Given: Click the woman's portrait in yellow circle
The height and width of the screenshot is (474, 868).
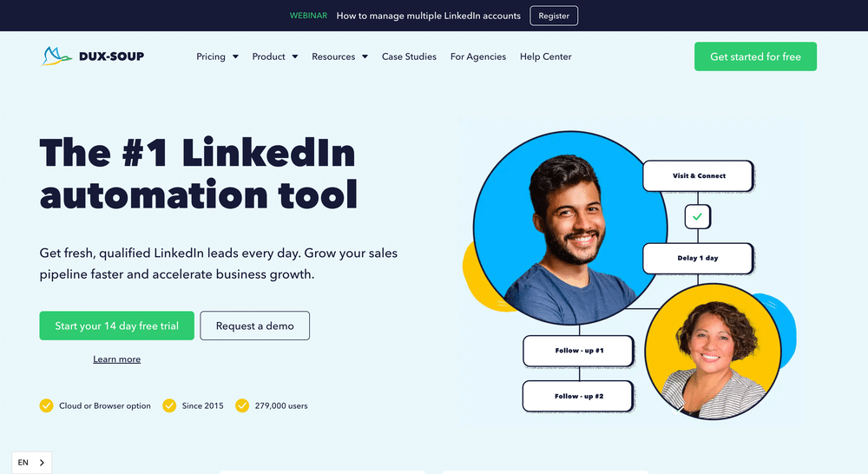Looking at the screenshot, I should pyautogui.click(x=713, y=352).
